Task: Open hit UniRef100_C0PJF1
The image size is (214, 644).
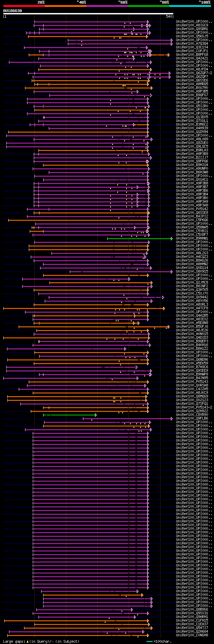Action: tap(192, 51)
